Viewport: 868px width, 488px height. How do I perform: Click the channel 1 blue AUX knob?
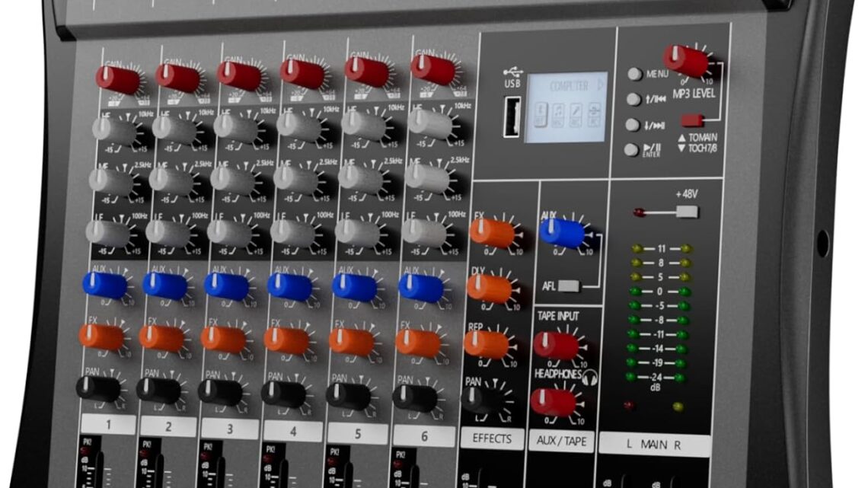pyautogui.click(x=104, y=285)
